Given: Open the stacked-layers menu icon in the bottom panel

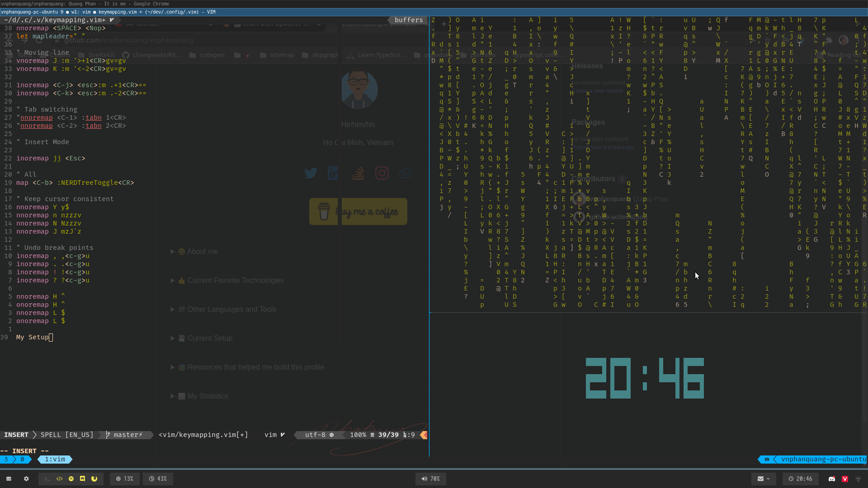Looking at the screenshot, I should tap(9, 479).
